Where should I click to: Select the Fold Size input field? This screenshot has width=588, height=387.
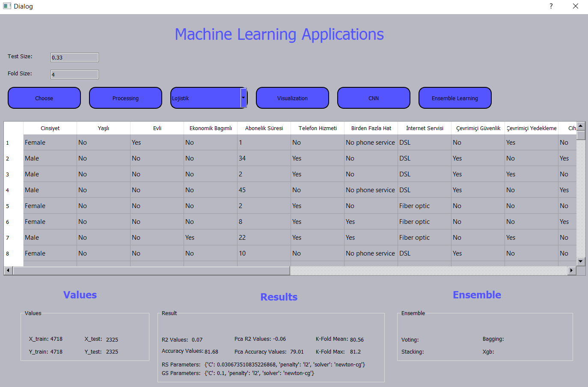(x=74, y=74)
